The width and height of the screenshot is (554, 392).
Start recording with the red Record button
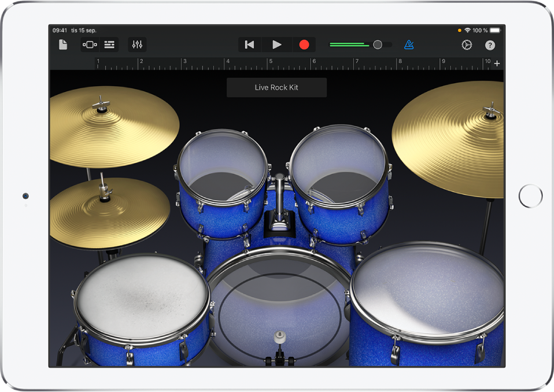tap(304, 45)
